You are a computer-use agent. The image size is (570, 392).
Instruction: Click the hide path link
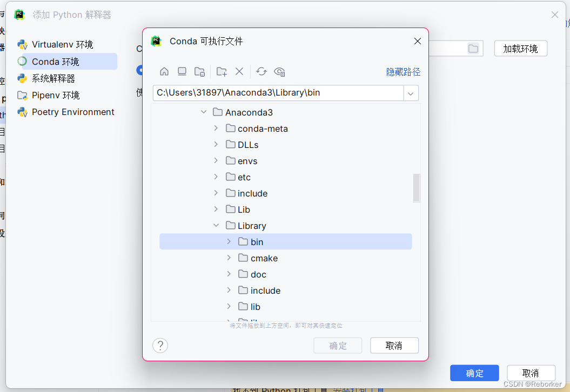point(403,72)
